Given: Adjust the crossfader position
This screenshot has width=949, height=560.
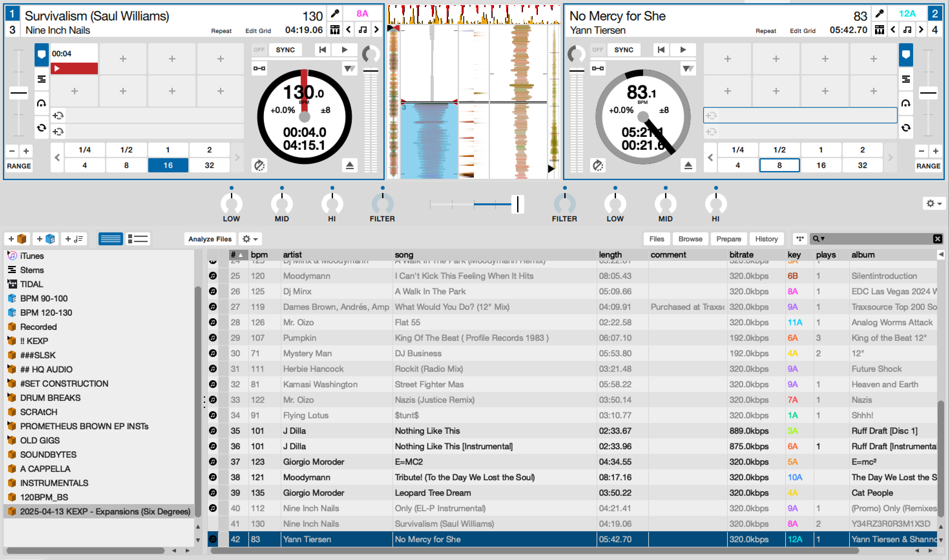Looking at the screenshot, I should [x=517, y=204].
